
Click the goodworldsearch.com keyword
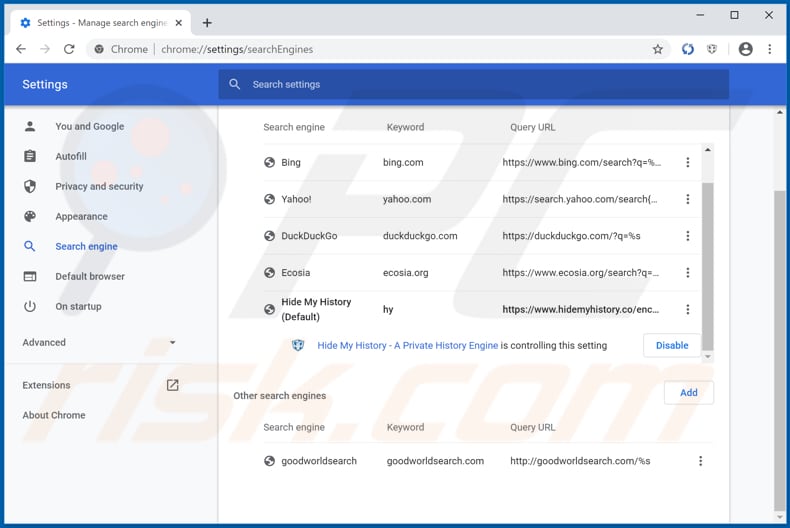(435, 461)
